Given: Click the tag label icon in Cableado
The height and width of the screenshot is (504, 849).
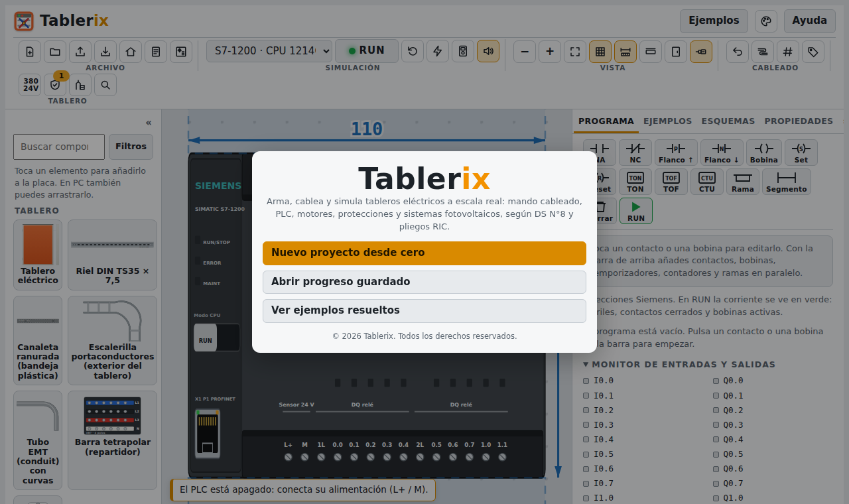Looking at the screenshot, I should pos(813,51).
